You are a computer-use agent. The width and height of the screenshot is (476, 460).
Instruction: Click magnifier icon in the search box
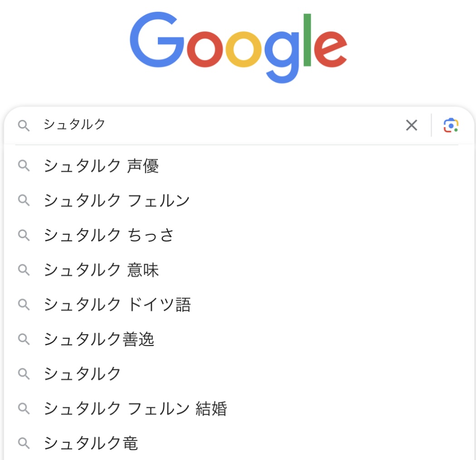[24, 126]
